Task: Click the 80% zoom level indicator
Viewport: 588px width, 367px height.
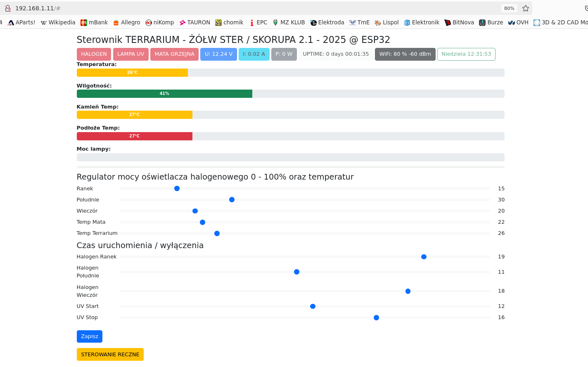Action: (509, 8)
